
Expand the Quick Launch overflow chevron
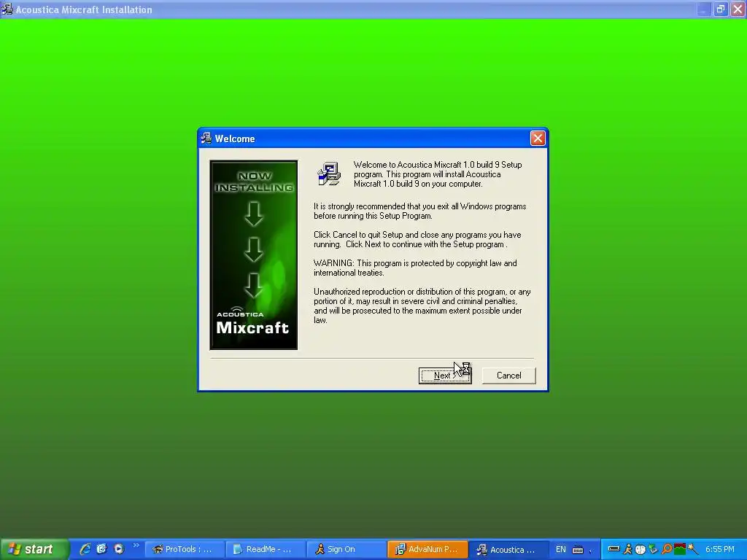tap(136, 545)
